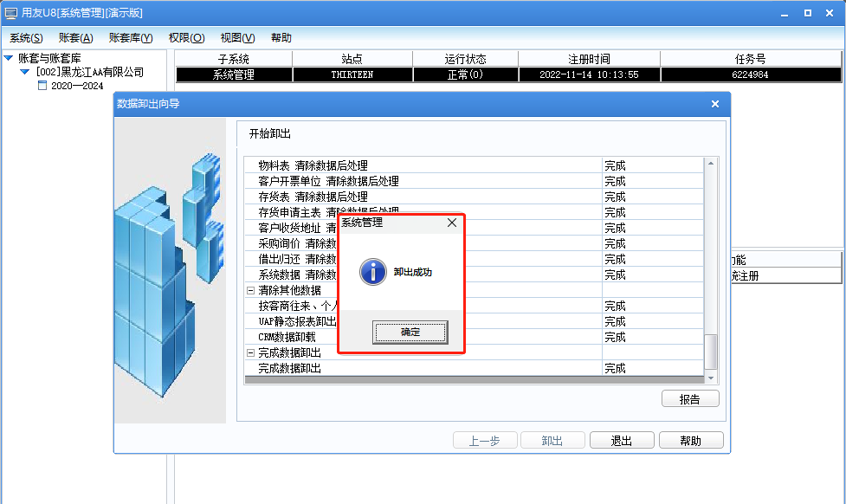This screenshot has height=504, width=846.
Task: Select the task number 6224984 cell
Action: coord(751,74)
